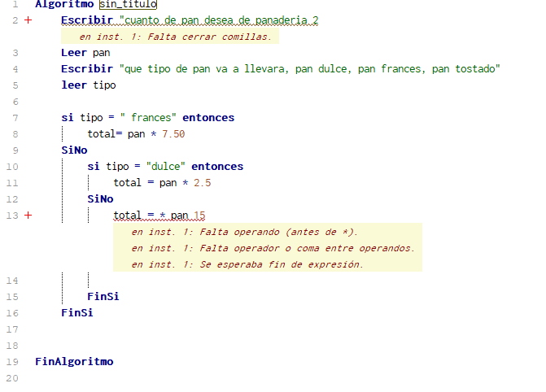Image resolution: width=546 pixels, height=392 pixels.
Task: Click the red error marker on line 13
Action: (x=28, y=216)
